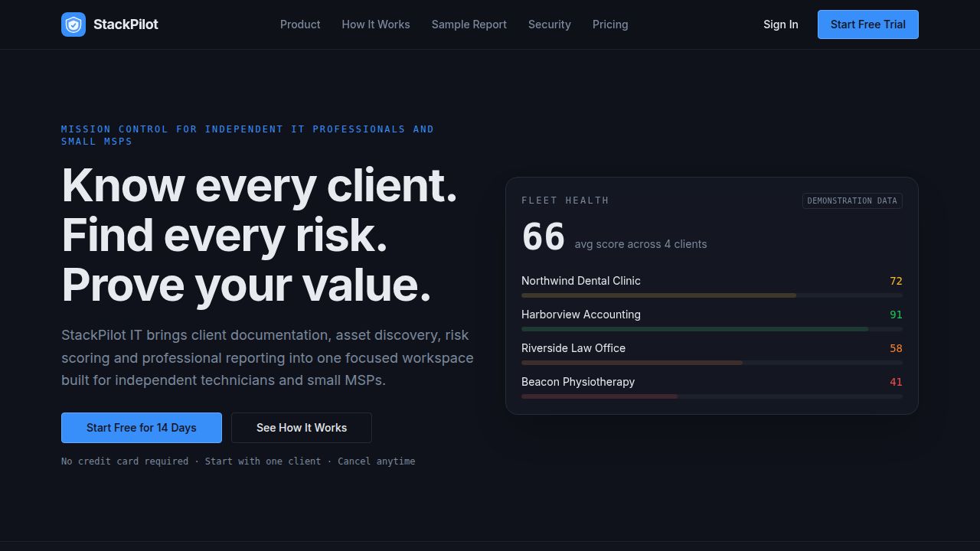Click the DEMONSTRATION DATA badge

[852, 201]
